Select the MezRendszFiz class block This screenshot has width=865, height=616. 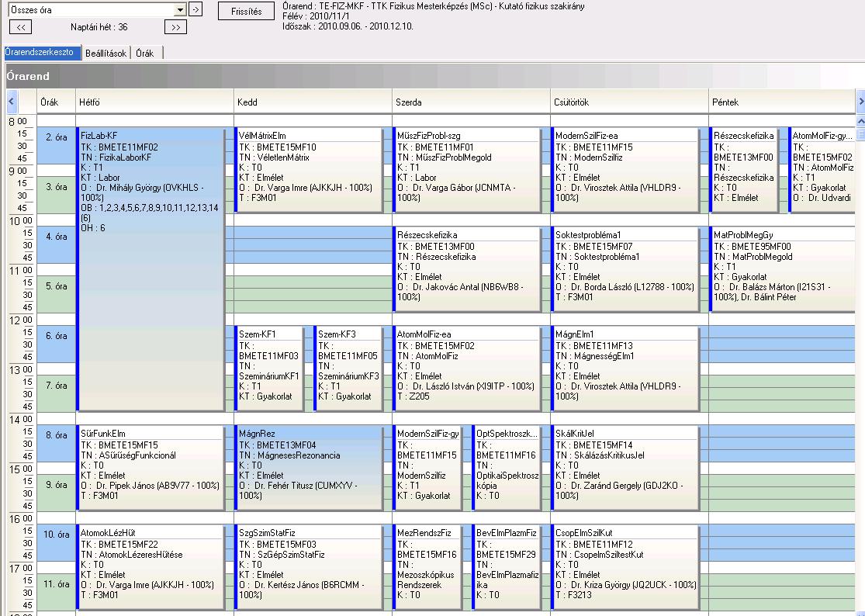click(428, 567)
